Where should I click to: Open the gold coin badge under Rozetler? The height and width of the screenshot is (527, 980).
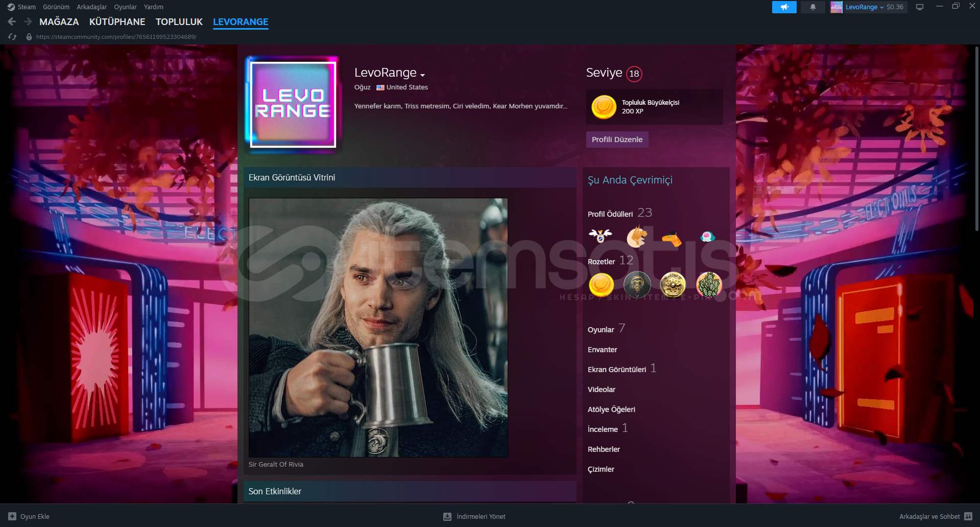pyautogui.click(x=601, y=285)
